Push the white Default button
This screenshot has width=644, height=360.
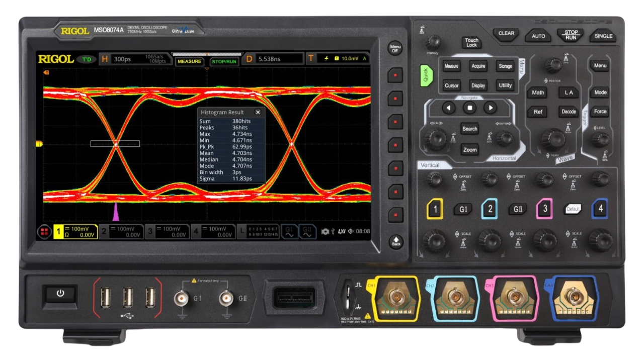click(573, 209)
